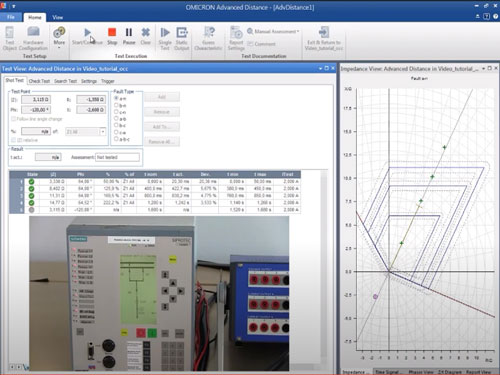Image resolution: width=500 pixels, height=375 pixels.
Task: Click the Phi angle input field
Action: pos(36,110)
